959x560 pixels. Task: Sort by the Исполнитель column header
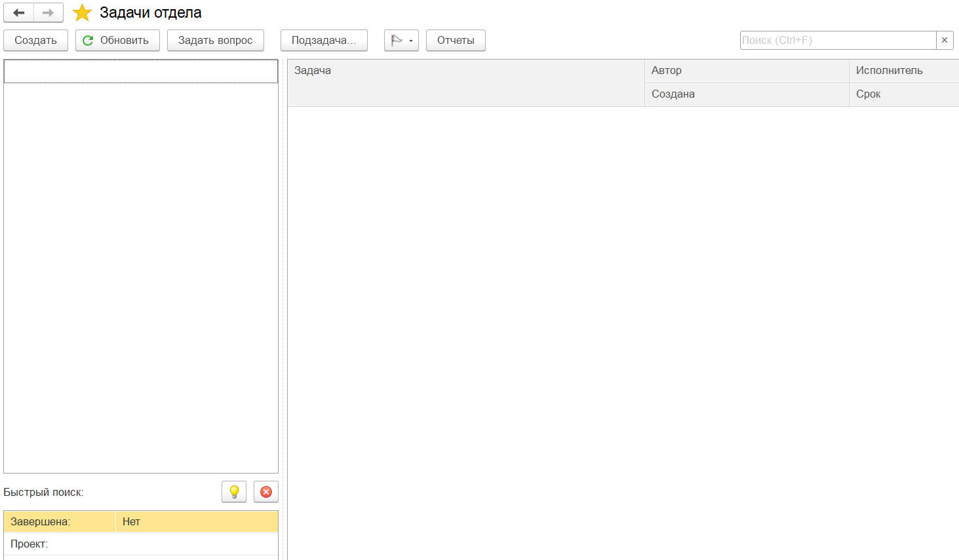[x=904, y=71]
